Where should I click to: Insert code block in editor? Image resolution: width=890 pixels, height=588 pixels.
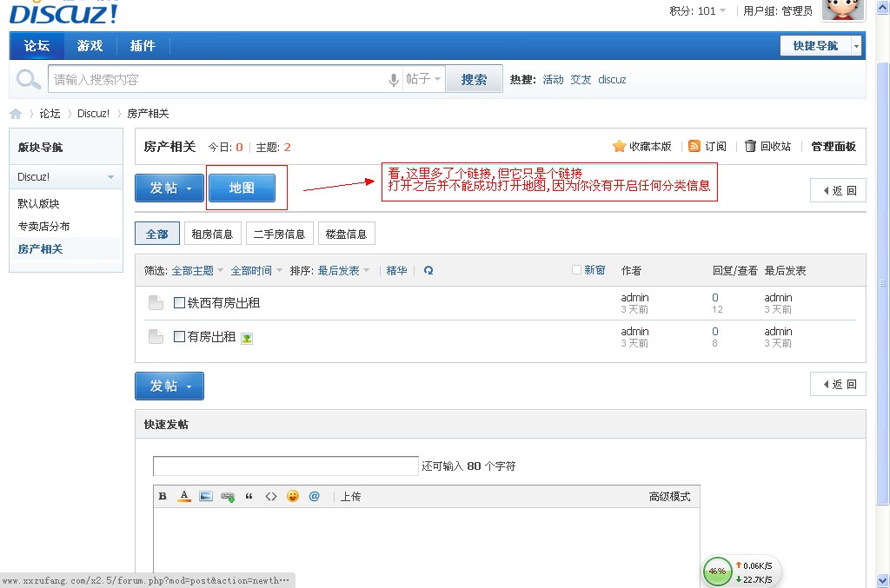click(271, 497)
